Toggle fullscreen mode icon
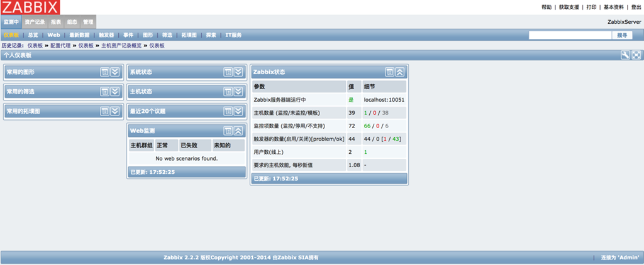 [636, 55]
